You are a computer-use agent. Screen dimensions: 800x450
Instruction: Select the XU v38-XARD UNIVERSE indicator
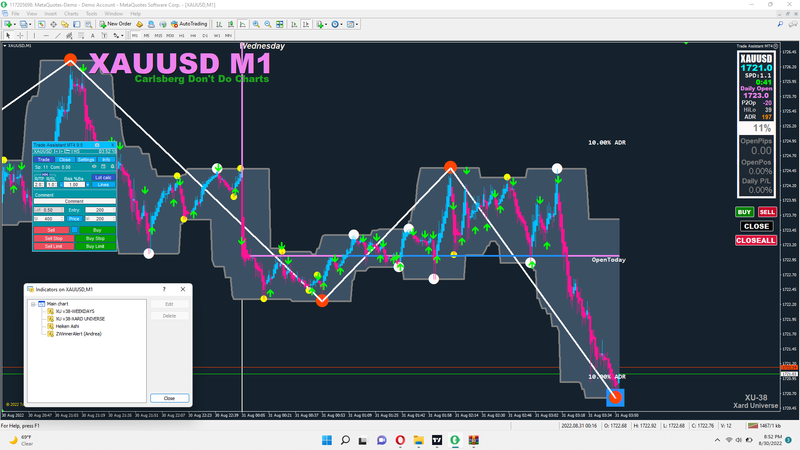pos(80,319)
